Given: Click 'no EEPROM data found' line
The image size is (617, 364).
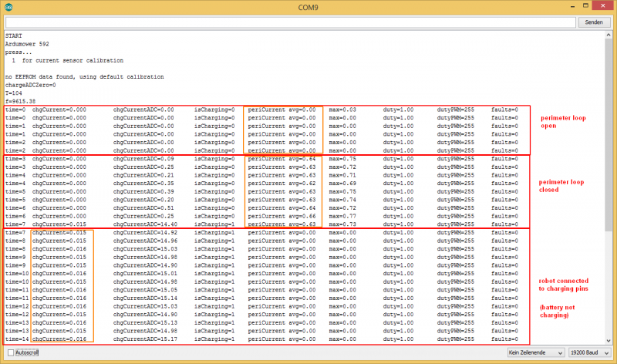Looking at the screenshot, I should click(x=85, y=77).
